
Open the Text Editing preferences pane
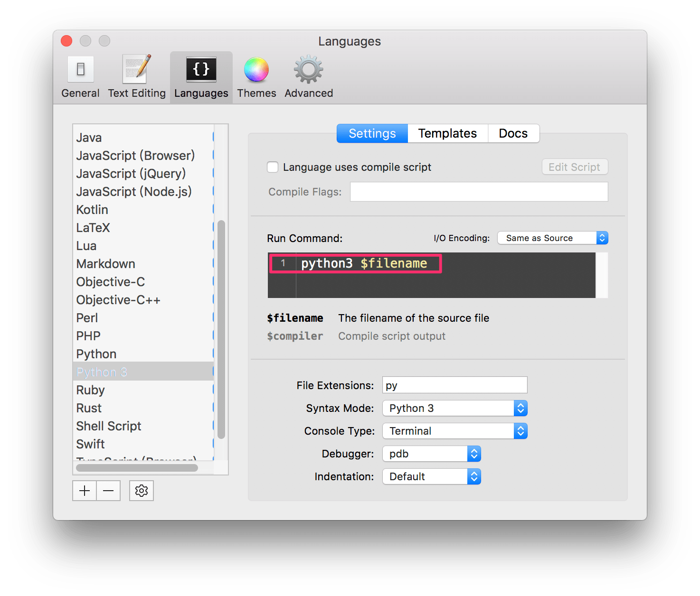point(136,76)
